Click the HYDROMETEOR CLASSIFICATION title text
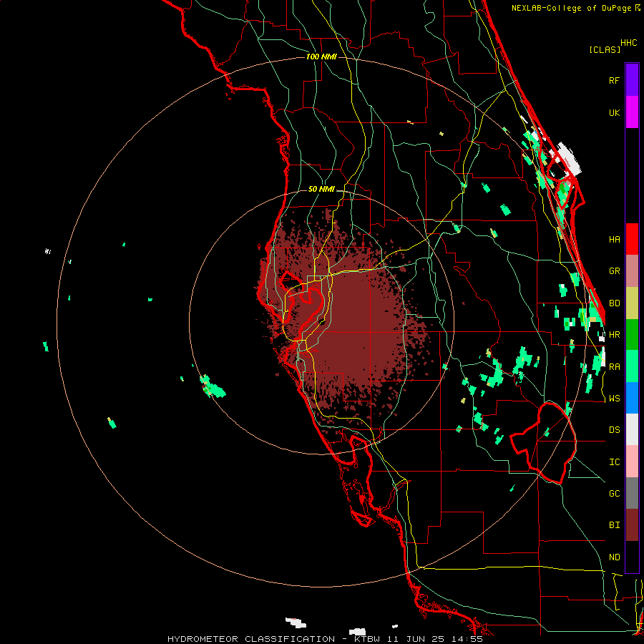This screenshot has height=644, width=644. pyautogui.click(x=251, y=639)
